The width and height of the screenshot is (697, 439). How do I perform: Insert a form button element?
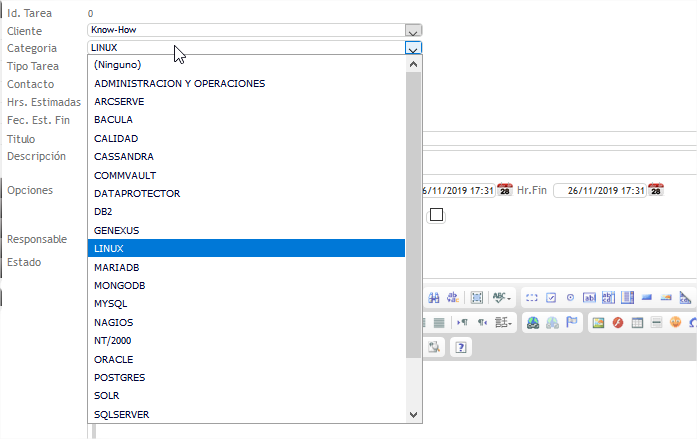pos(646,298)
